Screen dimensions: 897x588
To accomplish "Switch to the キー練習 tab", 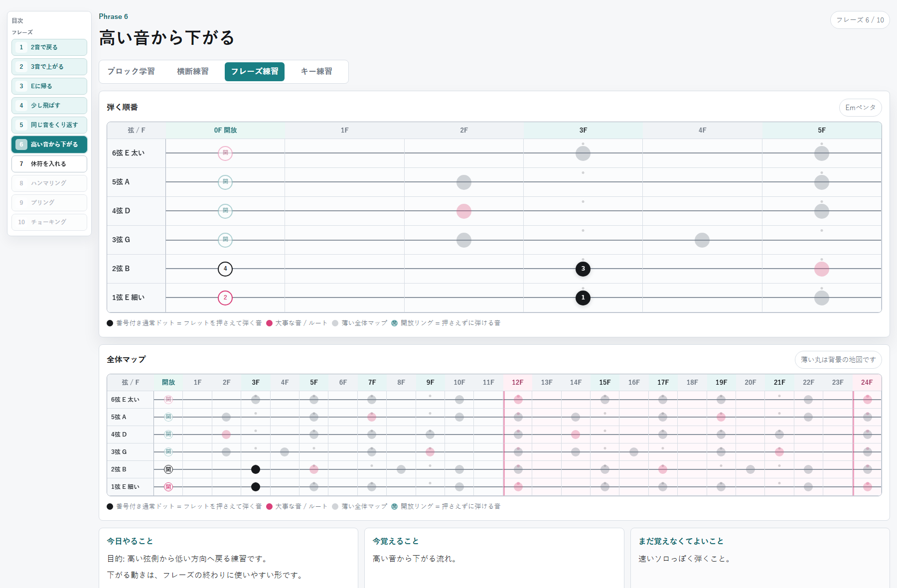I will [316, 72].
